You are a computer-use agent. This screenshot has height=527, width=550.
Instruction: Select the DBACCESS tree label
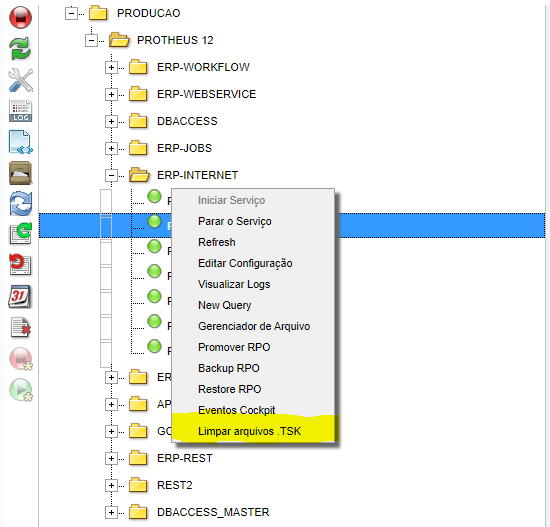pyautogui.click(x=187, y=121)
